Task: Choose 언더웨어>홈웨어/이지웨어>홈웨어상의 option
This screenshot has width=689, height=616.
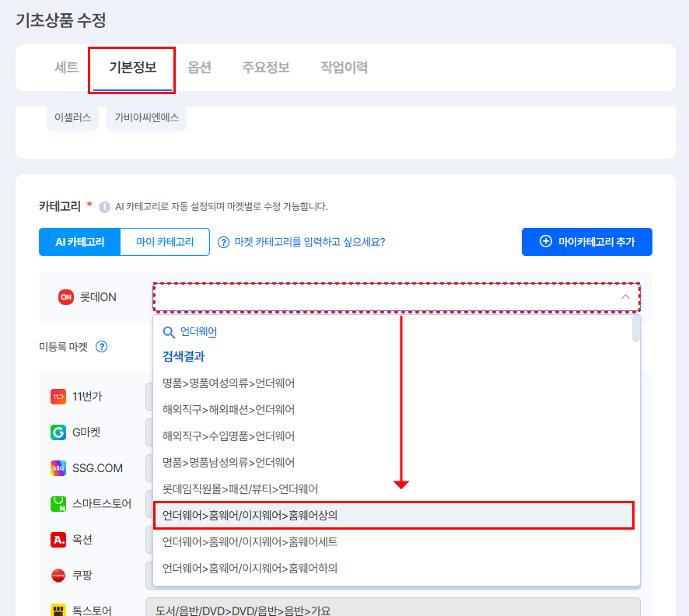Action: (394, 515)
